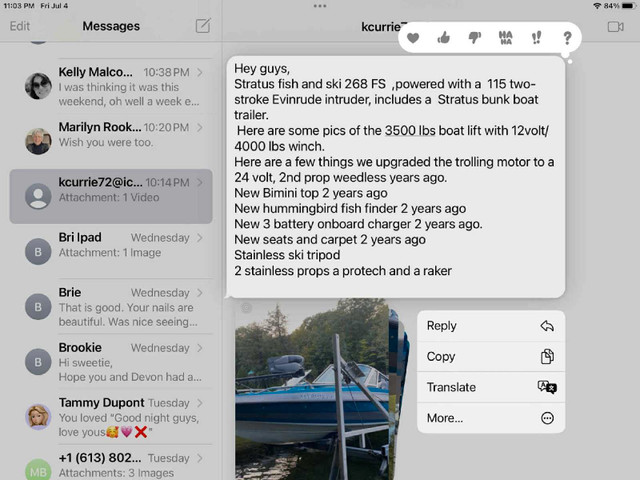
Task: Open Brie 'That is good. Your nails' preview
Action: 128,315
